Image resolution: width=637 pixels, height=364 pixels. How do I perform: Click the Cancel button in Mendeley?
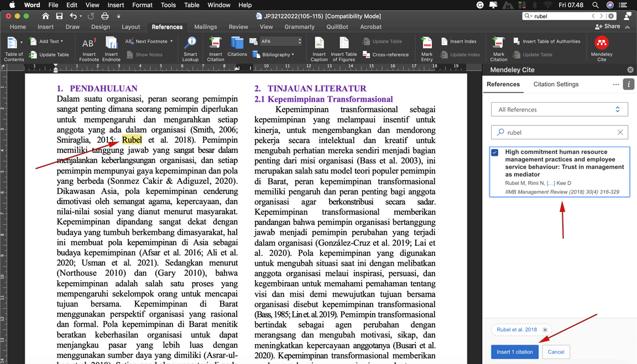coord(556,352)
